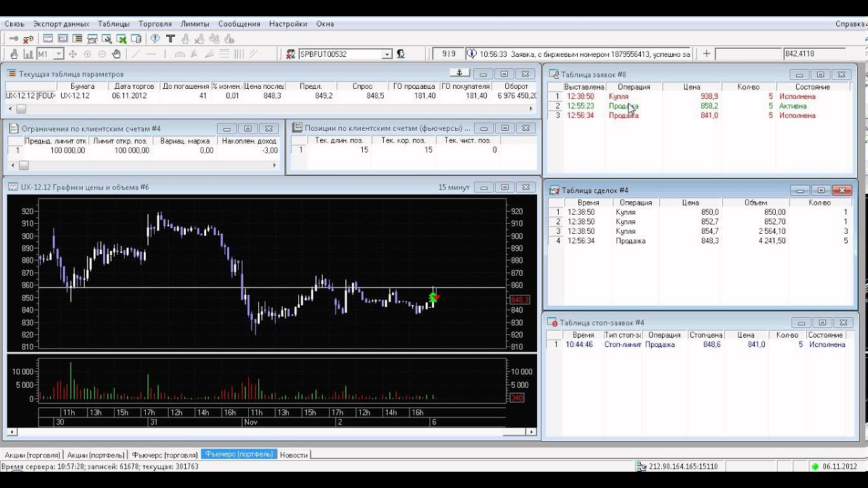Open the M1 chart interval dropdown
This screenshot has width=868, height=488.
[x=59, y=54]
